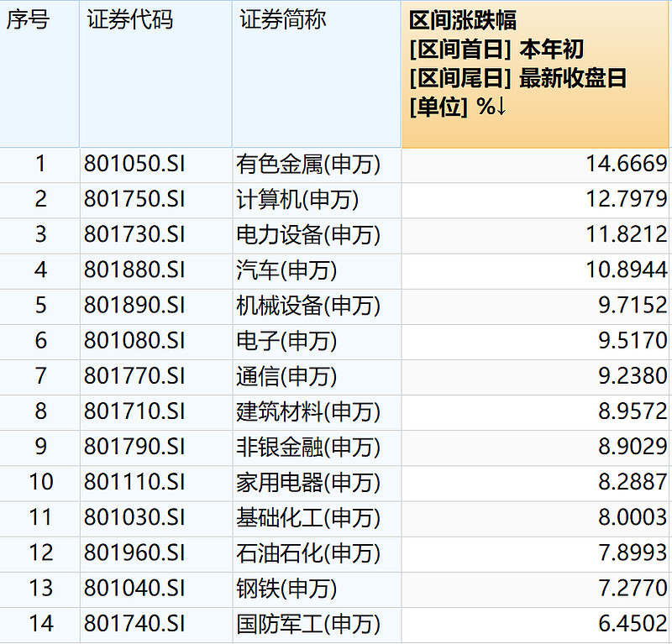Select the value 8.0003

(633, 517)
